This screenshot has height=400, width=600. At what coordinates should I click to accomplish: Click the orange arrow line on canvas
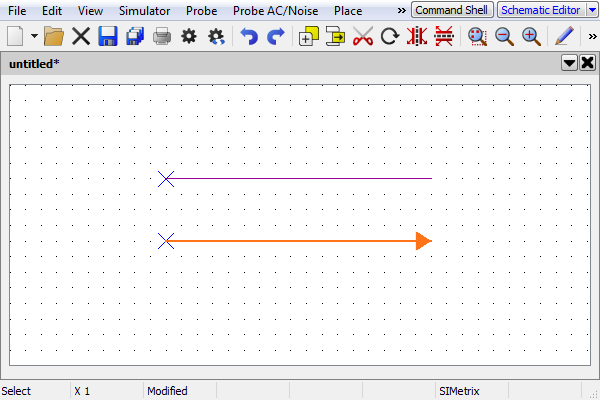(300, 241)
